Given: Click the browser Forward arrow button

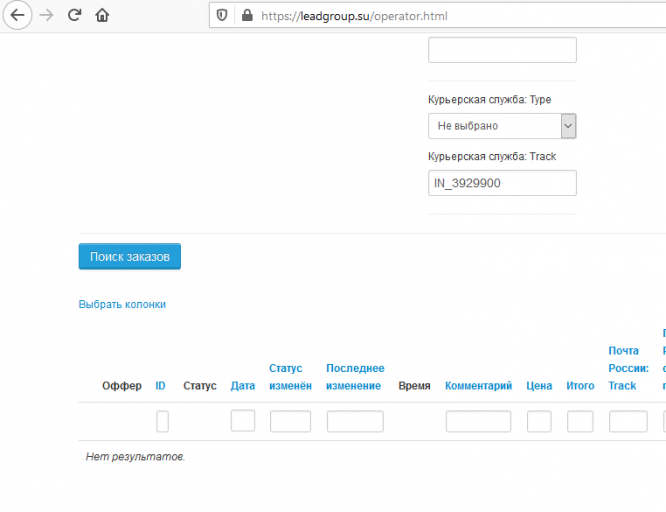Looking at the screenshot, I should point(46,15).
